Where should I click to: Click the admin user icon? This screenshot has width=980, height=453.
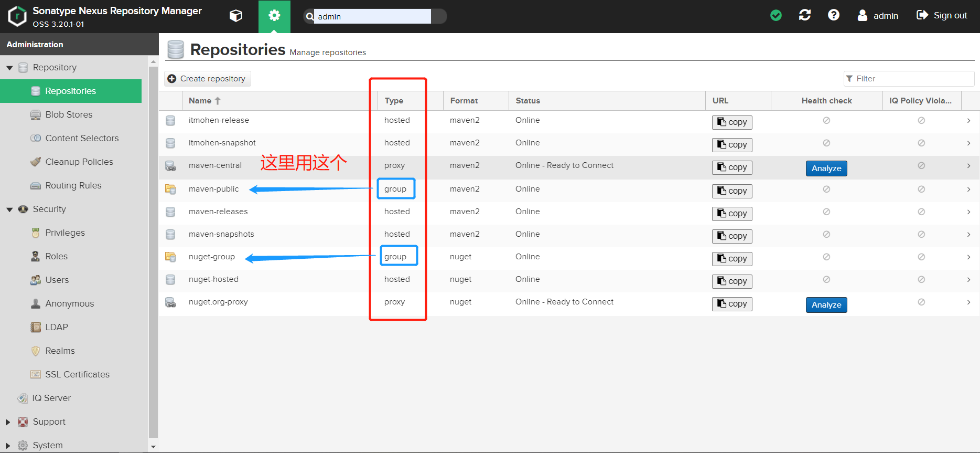point(862,15)
